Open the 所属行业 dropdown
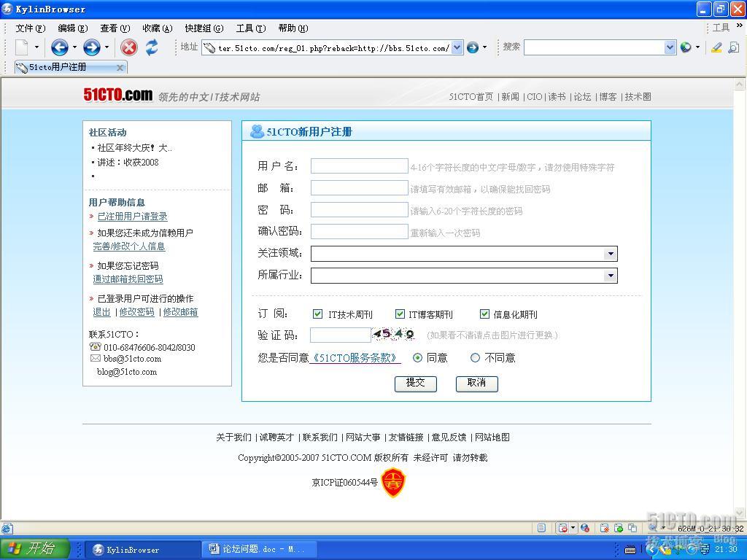 click(611, 276)
